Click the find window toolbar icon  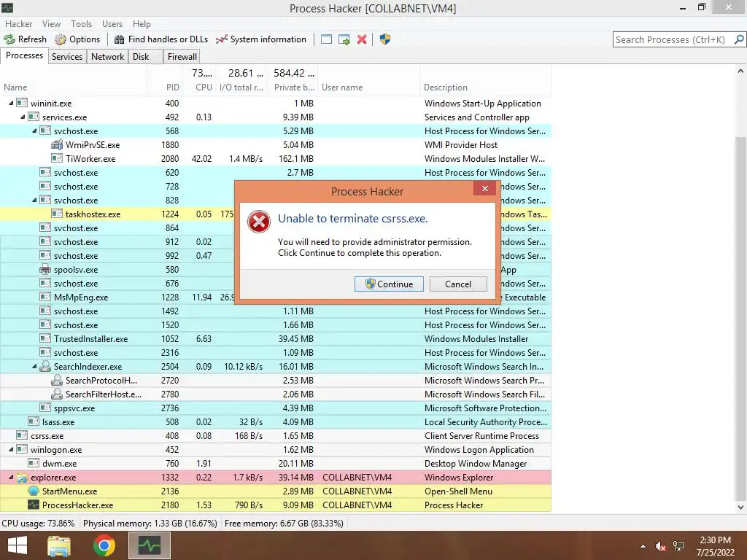326,39
